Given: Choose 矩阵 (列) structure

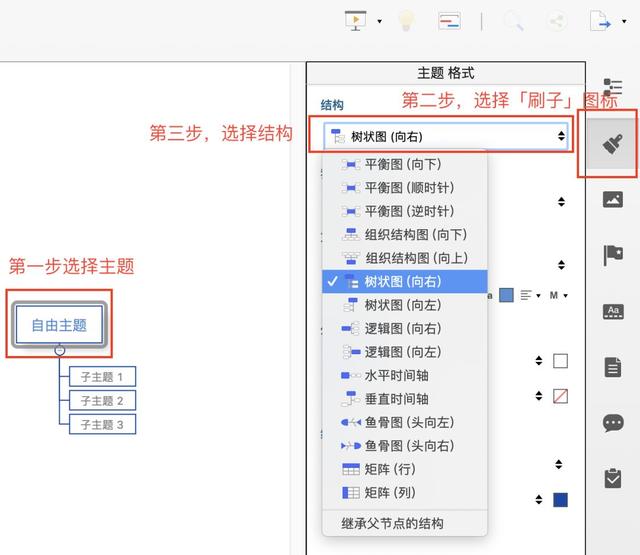Looking at the screenshot, I should [x=405, y=493].
